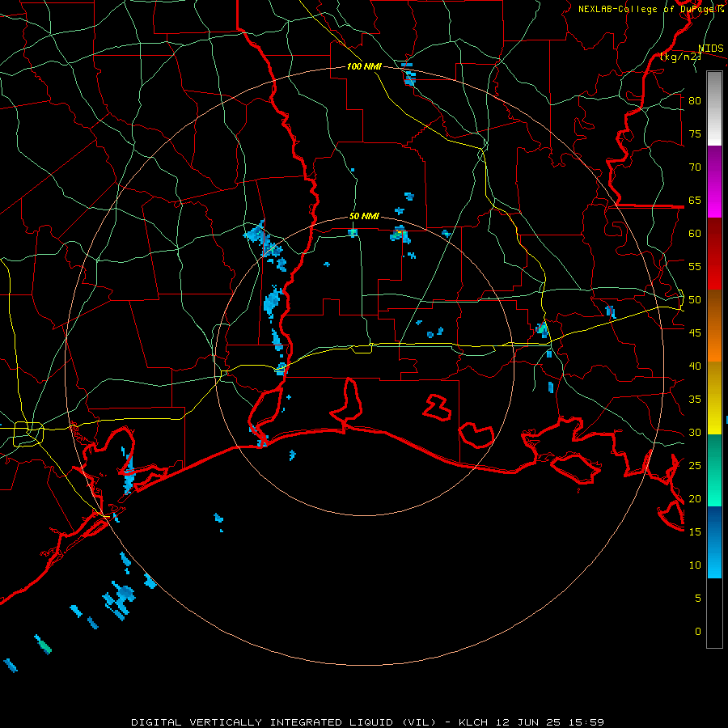Screen dimensions: 728x728
Task: Select the 20 value on the scale
Action: 695,498
